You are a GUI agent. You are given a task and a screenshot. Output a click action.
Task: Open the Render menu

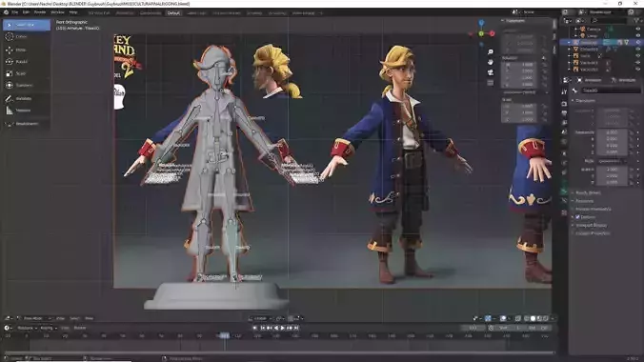(40, 12)
